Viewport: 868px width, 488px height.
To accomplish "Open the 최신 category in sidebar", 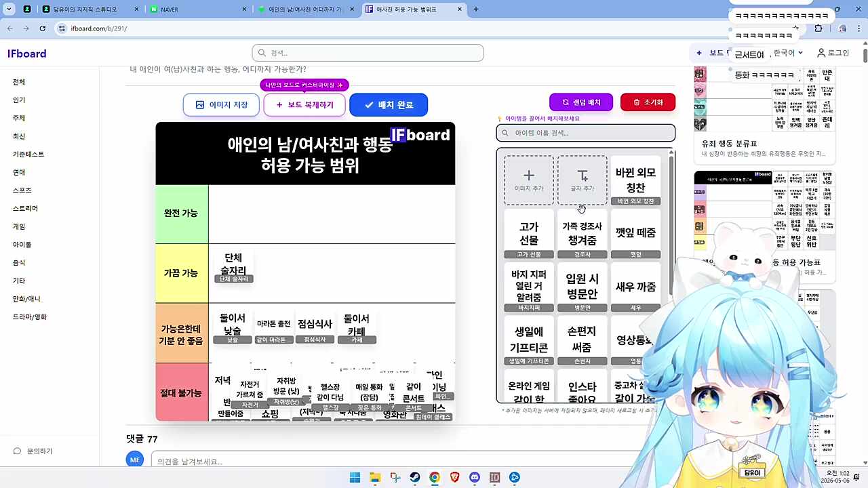I will coord(19,136).
